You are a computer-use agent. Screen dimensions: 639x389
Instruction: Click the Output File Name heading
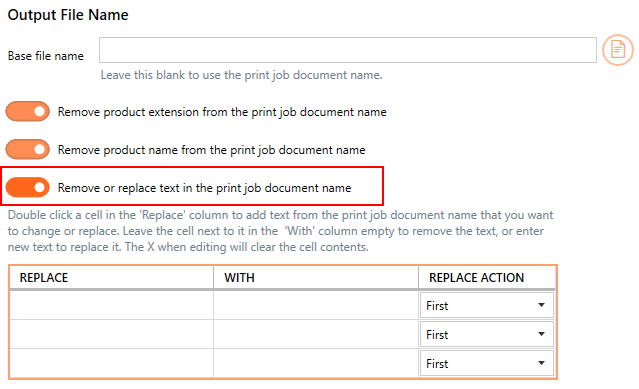[68, 15]
